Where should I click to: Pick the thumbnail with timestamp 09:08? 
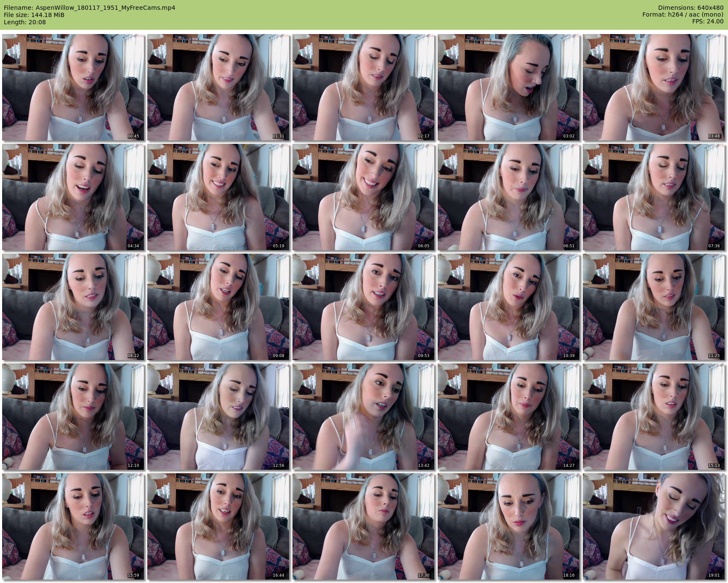click(218, 307)
